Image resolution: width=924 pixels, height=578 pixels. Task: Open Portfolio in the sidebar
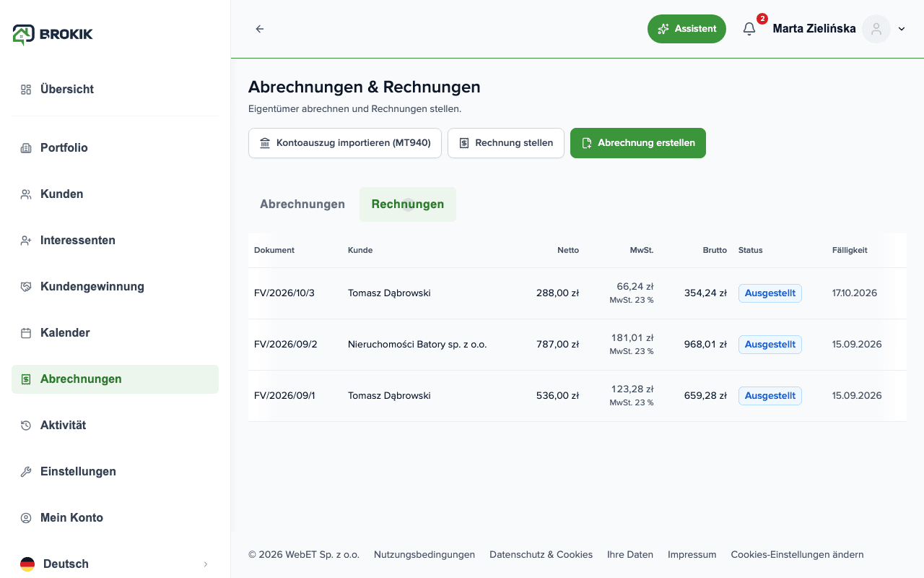click(115, 148)
